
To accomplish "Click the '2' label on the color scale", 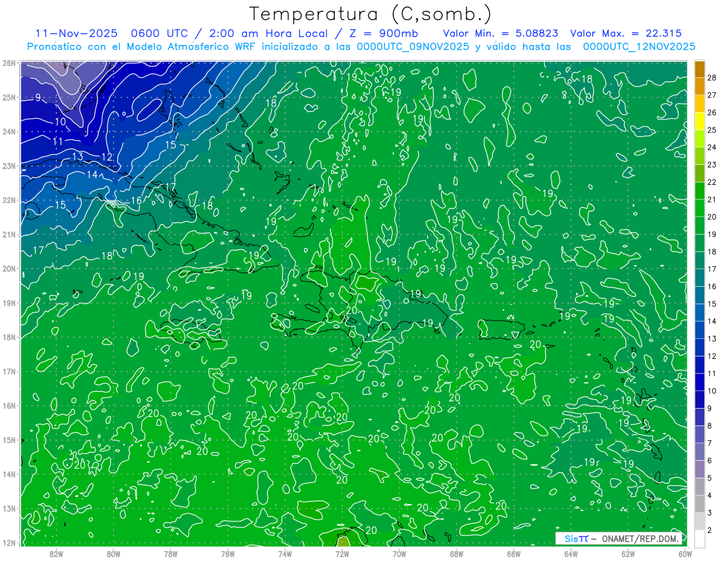I will coord(710,530).
